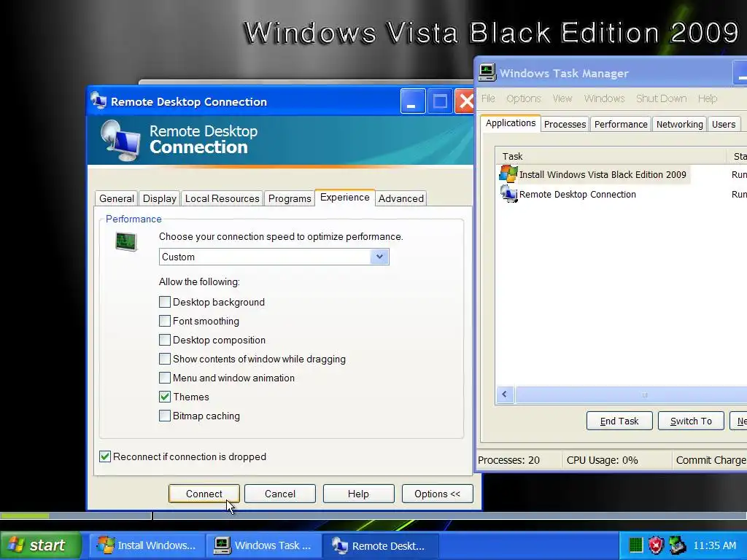The width and height of the screenshot is (747, 560).
Task: Click Processes: 20 in the status bar
Action: (508, 460)
